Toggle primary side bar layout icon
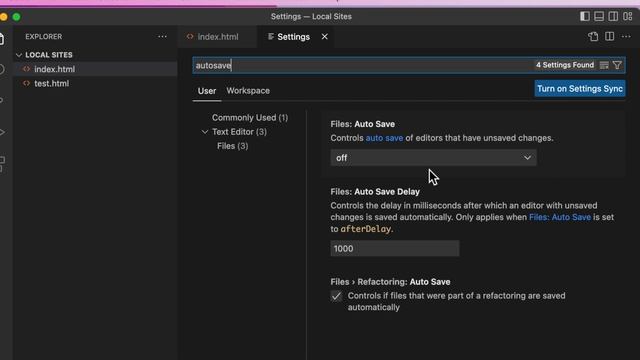 point(584,16)
